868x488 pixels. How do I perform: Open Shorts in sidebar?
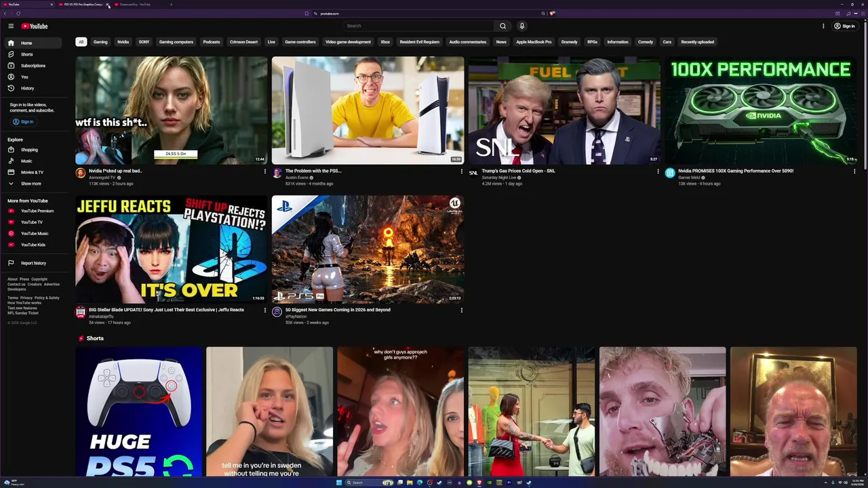point(34,54)
